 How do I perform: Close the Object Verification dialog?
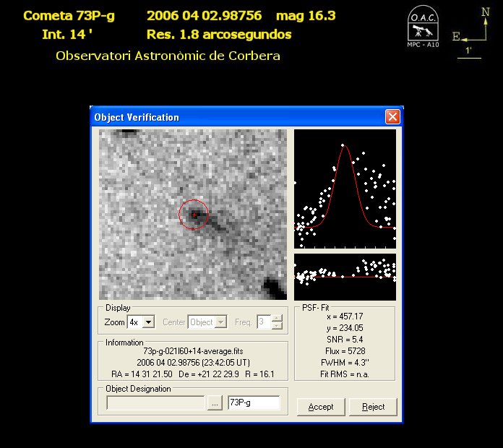392,117
